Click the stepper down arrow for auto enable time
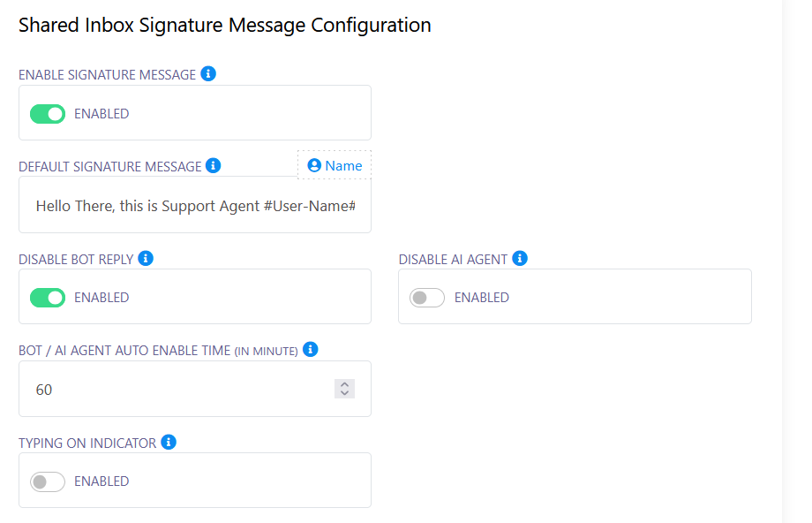This screenshot has height=523, width=812. click(x=344, y=392)
